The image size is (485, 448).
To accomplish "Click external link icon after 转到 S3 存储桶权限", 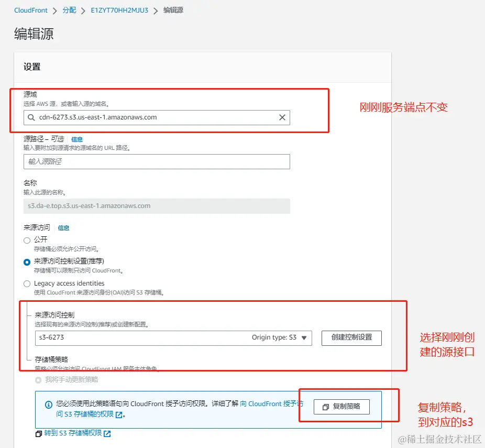I will (107, 434).
